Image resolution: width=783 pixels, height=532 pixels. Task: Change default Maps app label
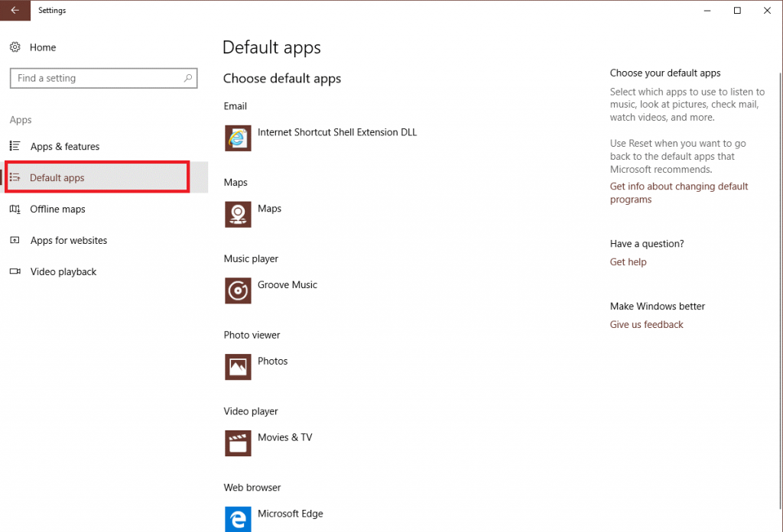[x=269, y=209]
